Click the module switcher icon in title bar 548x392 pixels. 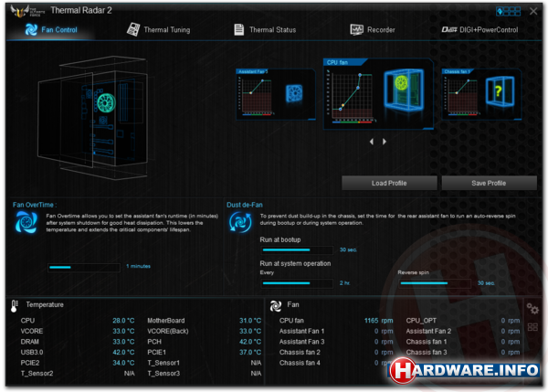[x=508, y=11]
